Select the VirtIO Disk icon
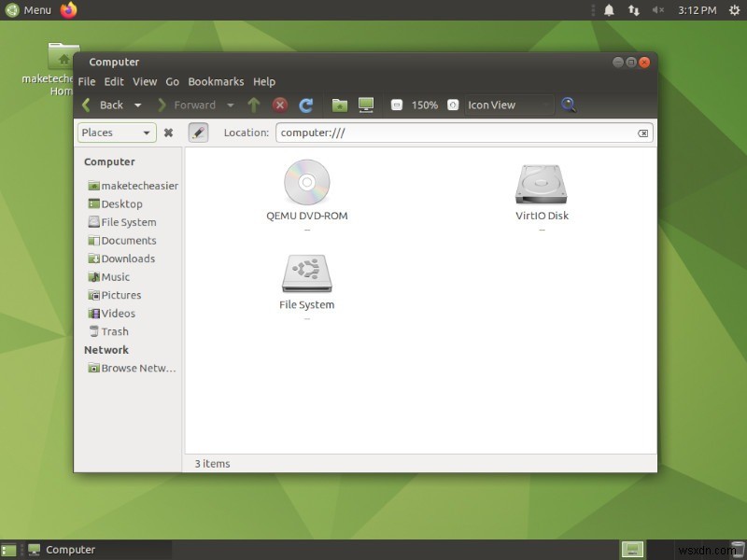The height and width of the screenshot is (560, 747). pyautogui.click(x=542, y=185)
